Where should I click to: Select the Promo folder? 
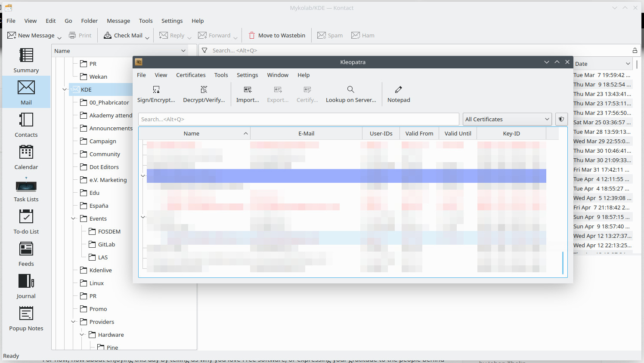click(x=93, y=309)
